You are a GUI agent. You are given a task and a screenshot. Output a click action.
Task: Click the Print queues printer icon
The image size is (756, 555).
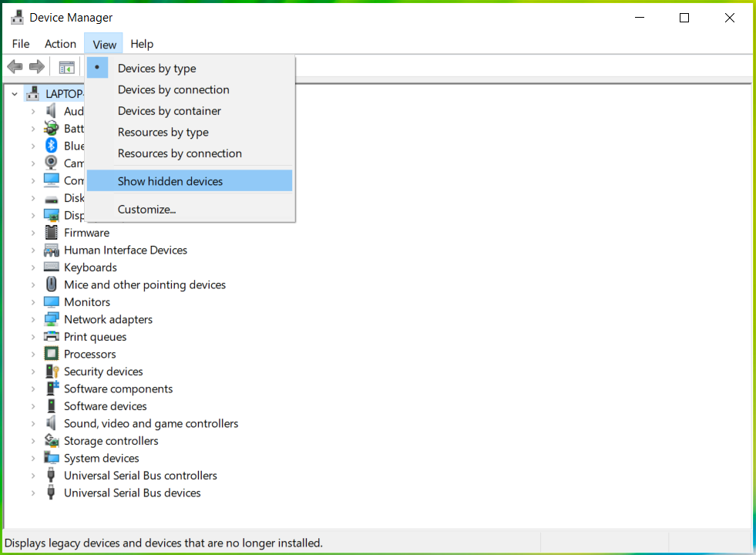tap(51, 336)
